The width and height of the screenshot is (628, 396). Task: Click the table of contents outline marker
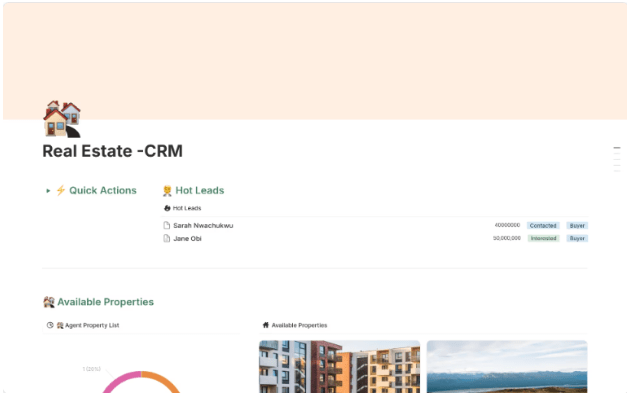[617, 159]
